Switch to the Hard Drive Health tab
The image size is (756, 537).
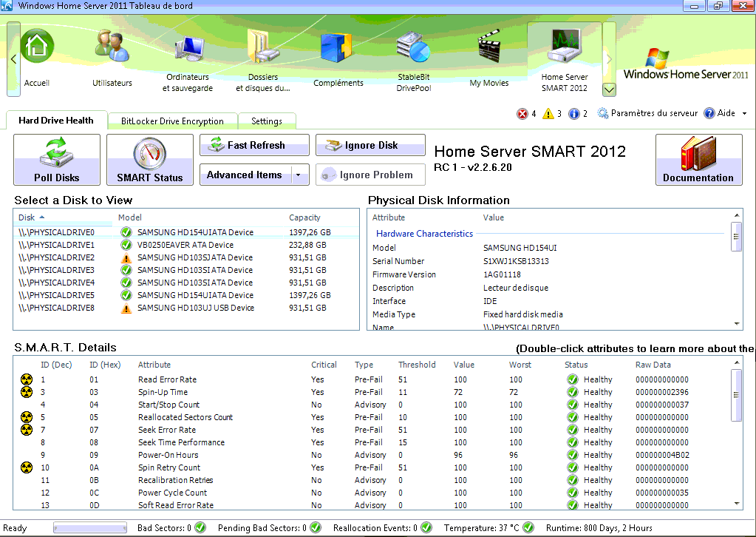(x=56, y=120)
